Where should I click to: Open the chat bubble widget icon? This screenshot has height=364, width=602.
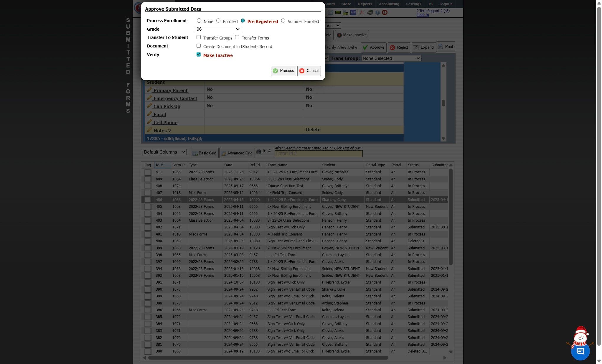pos(580,351)
